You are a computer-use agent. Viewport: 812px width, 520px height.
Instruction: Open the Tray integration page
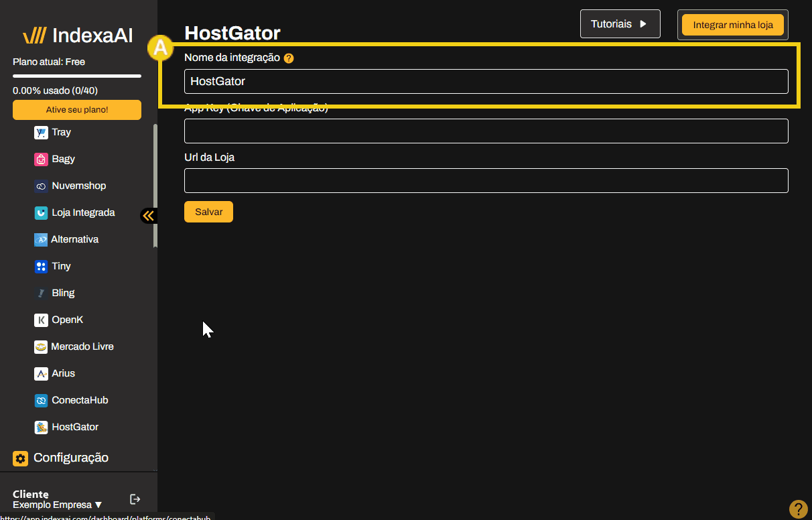(x=61, y=133)
